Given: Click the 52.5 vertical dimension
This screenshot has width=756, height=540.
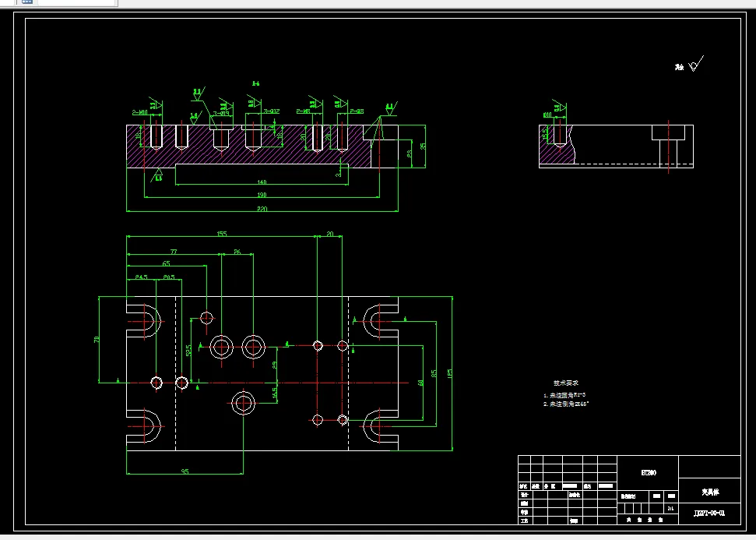Looking at the screenshot, I should click(188, 350).
